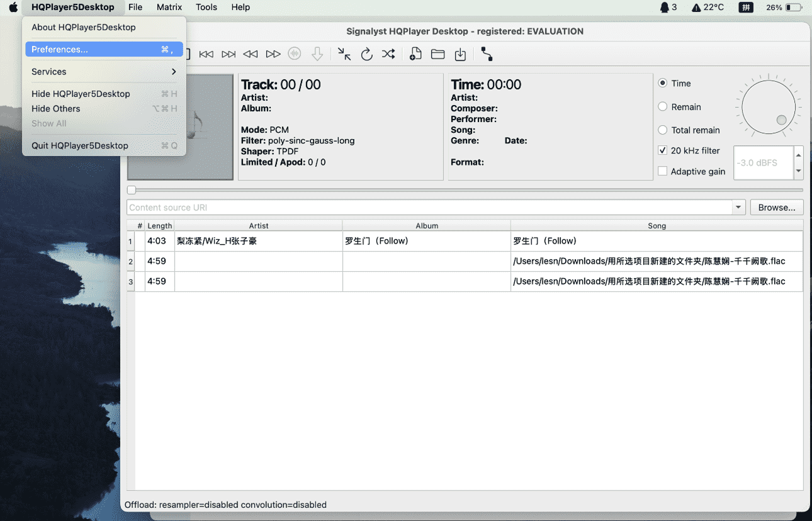Screen dimensions: 812x521
Task: Skip to the next track
Action: (228, 55)
